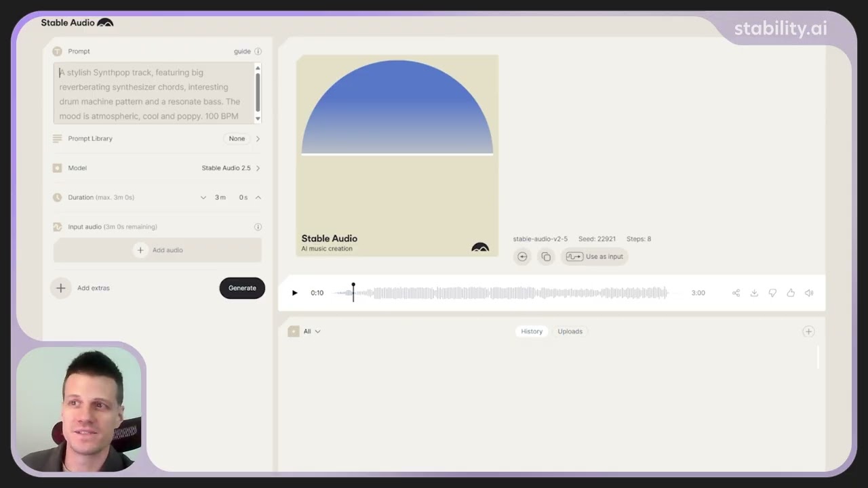Viewport: 868px width, 488px height.
Task: Click the Model section icon
Action: 57,168
